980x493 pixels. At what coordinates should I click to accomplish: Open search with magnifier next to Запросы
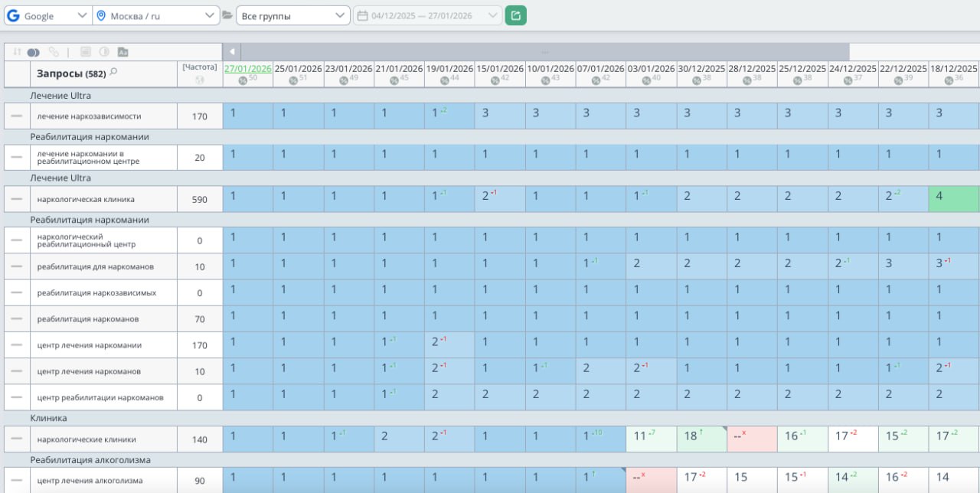[113, 73]
